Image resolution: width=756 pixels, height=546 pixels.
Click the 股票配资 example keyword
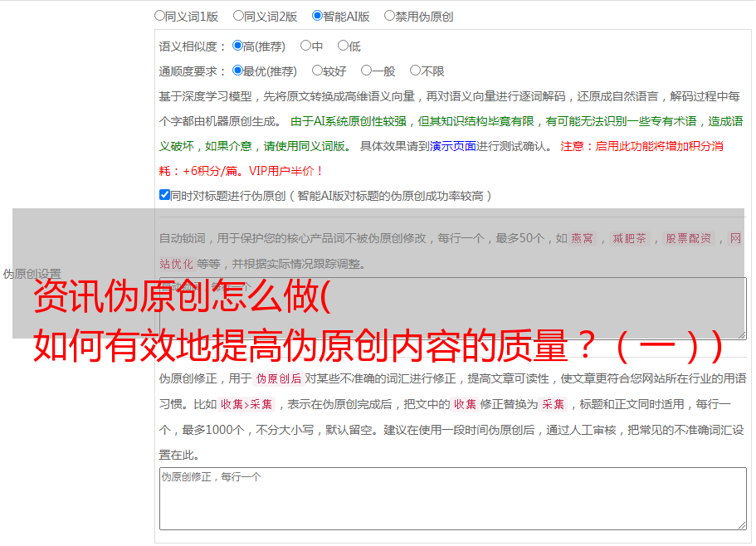point(689,238)
